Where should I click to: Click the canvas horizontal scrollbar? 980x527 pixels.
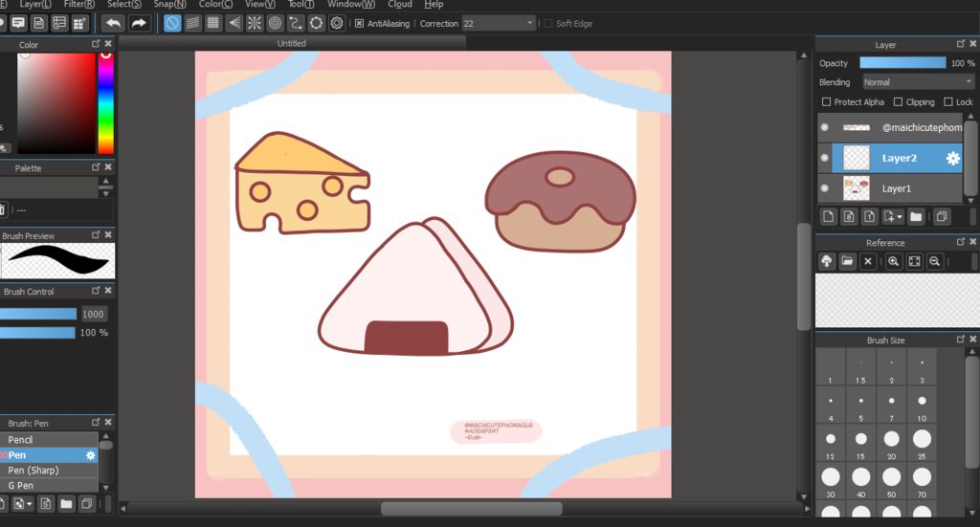471,509
